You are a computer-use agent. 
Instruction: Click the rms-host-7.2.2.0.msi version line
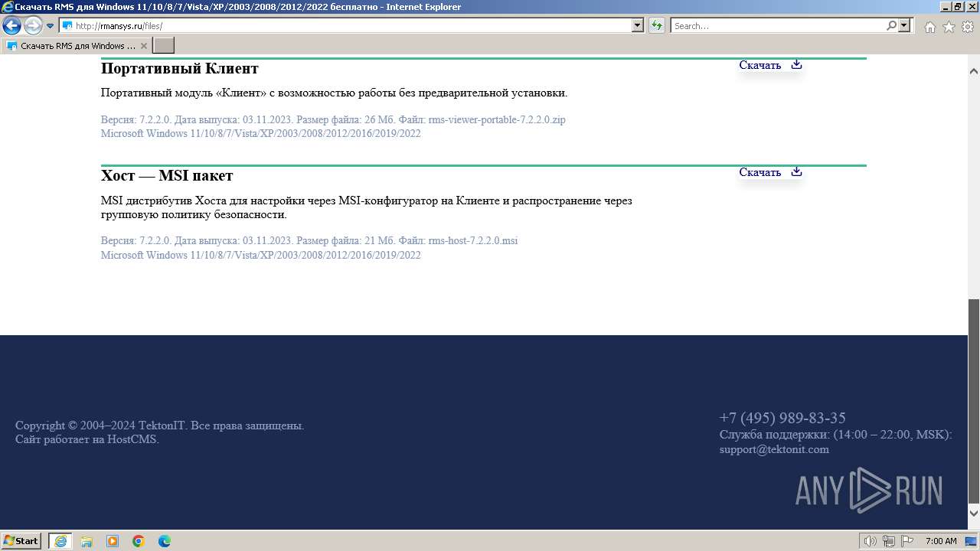309,240
